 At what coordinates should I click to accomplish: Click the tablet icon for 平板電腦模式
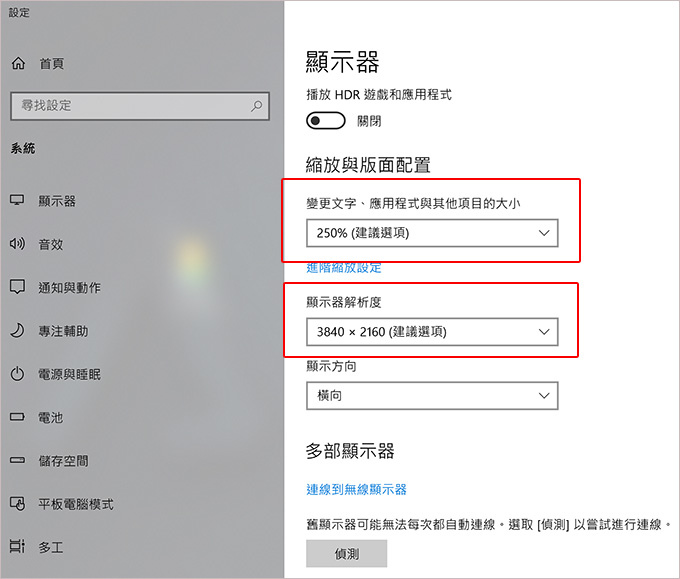pos(17,504)
